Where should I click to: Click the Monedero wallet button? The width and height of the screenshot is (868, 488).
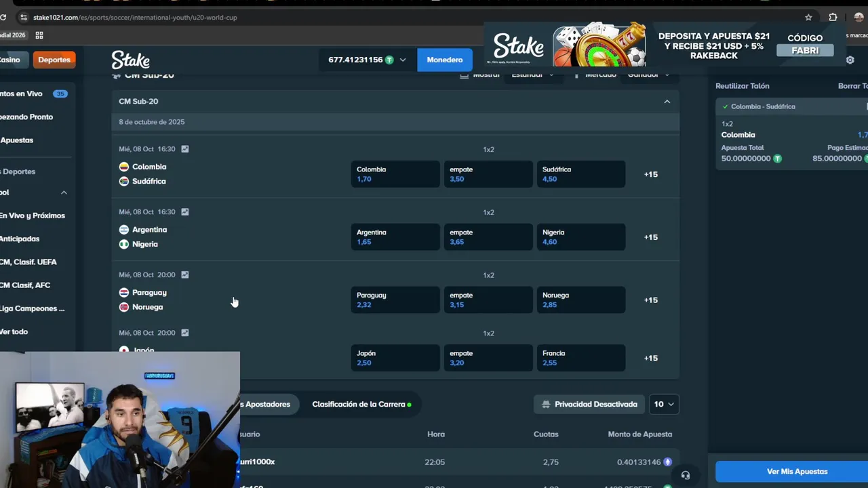pos(445,60)
